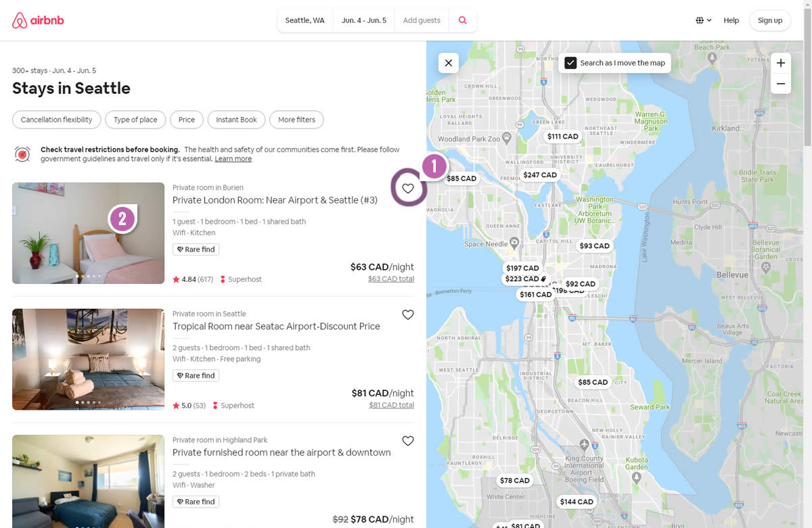Screen dimensions: 812x528
Task: Open the Price filter
Action: [187, 120]
